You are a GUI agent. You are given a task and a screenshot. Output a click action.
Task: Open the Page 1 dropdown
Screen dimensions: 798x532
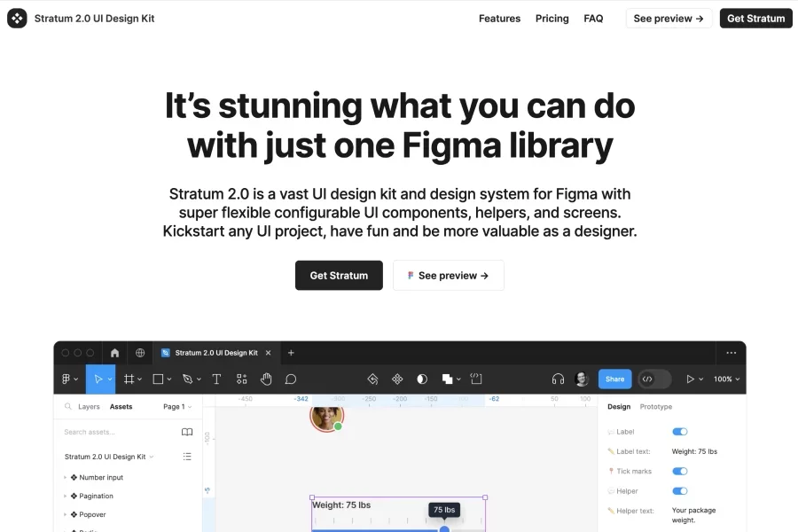coord(176,407)
